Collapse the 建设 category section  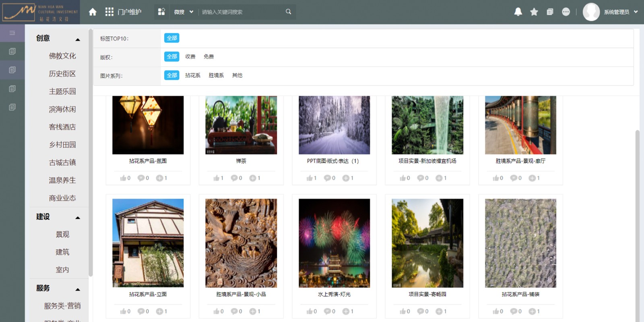(x=78, y=218)
